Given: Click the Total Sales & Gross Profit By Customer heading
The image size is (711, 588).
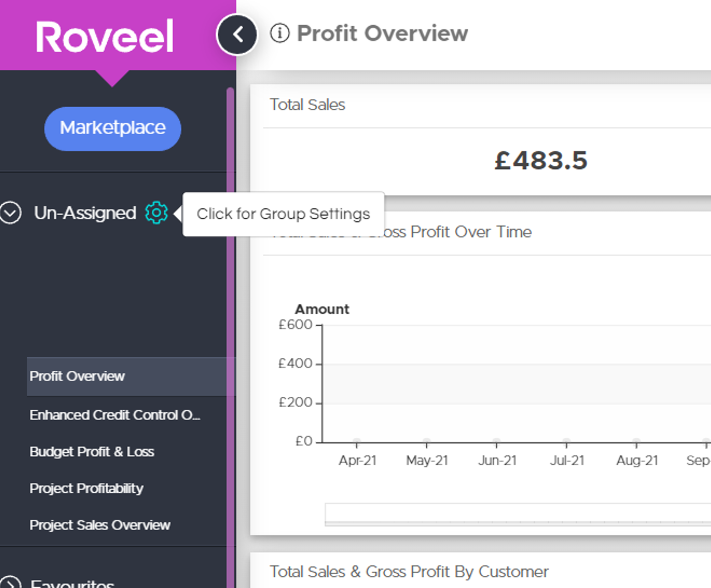Looking at the screenshot, I should 409,572.
